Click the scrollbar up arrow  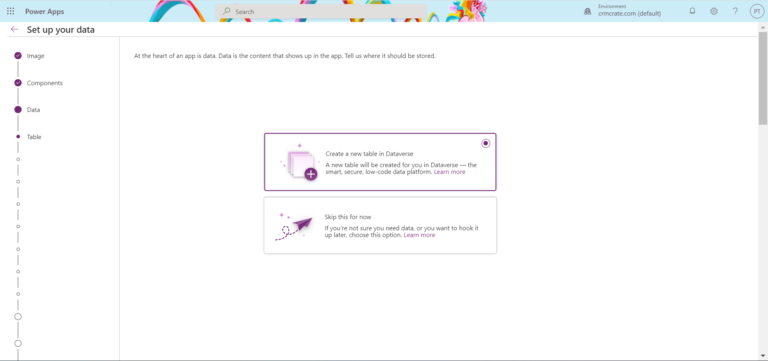click(x=763, y=27)
